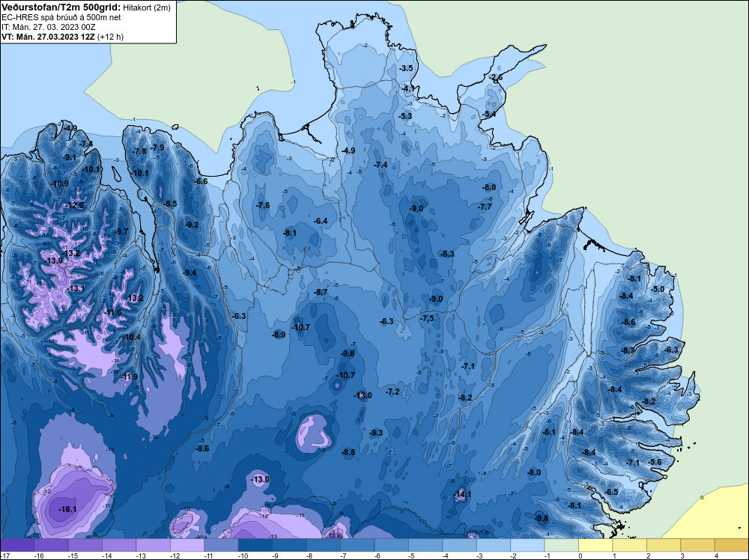Click the legend swatch between -5 and -4
The height and width of the screenshot is (560, 749).
pyautogui.click(x=425, y=545)
